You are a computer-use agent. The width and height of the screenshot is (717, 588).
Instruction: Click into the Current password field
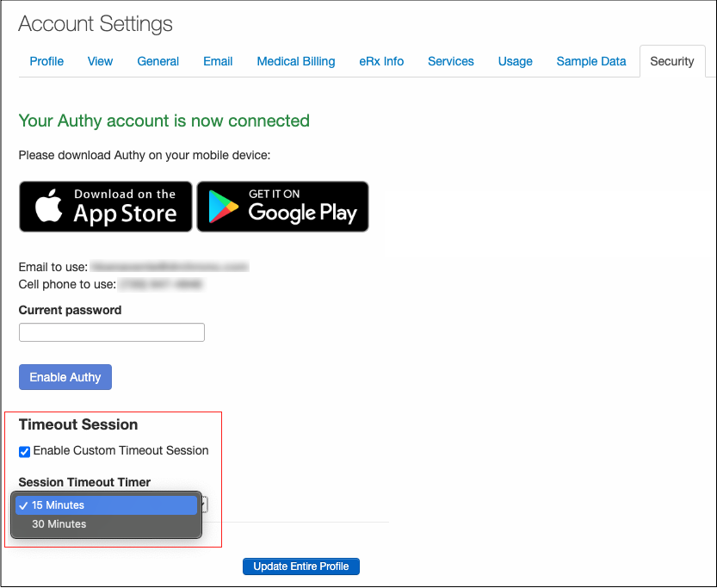click(112, 332)
